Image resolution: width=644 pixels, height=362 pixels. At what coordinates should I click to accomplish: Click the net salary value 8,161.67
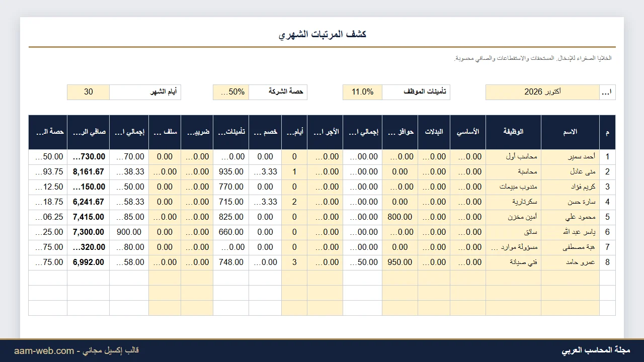[89, 172]
